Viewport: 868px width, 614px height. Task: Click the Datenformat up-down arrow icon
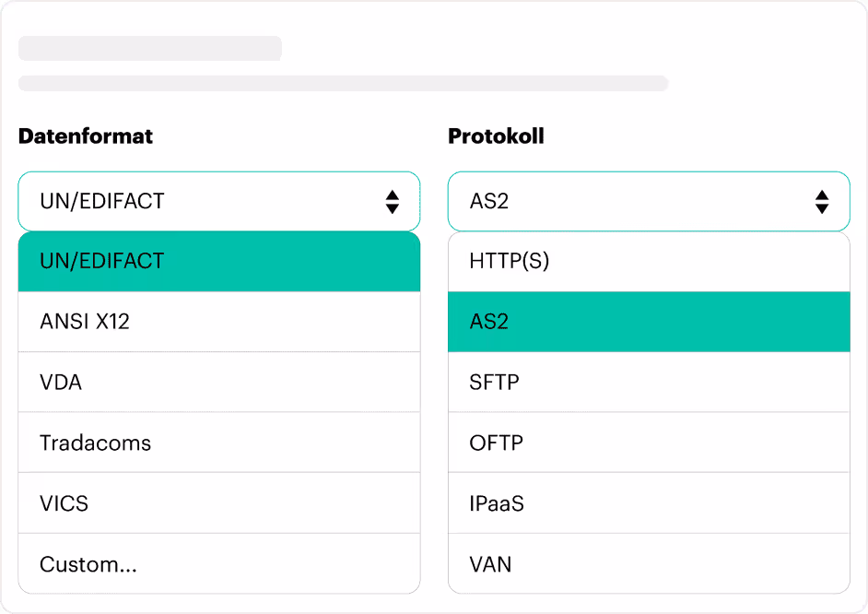(x=393, y=202)
